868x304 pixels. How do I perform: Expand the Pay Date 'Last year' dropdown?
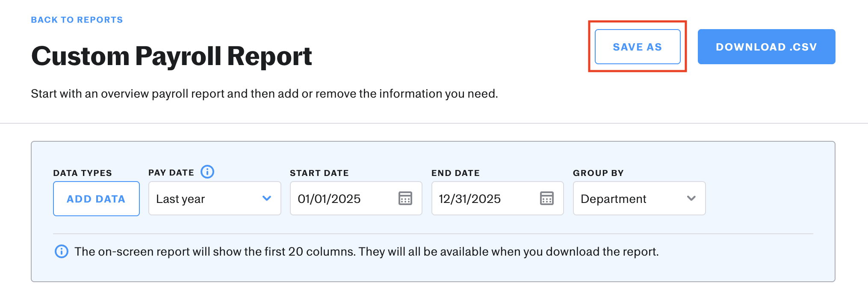point(214,199)
